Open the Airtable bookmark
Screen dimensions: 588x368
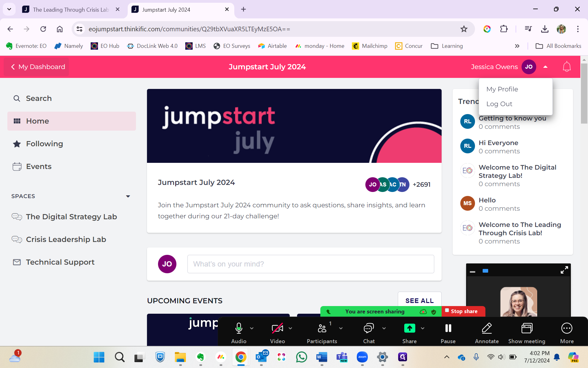[x=272, y=46]
